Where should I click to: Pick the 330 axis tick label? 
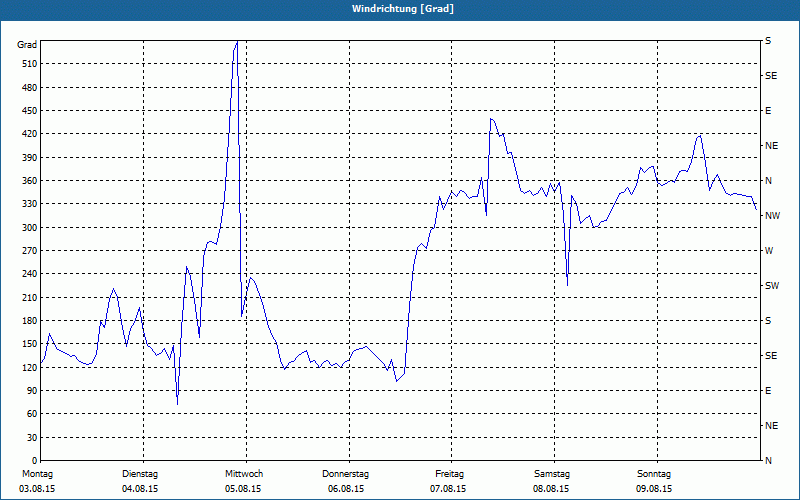point(31,204)
